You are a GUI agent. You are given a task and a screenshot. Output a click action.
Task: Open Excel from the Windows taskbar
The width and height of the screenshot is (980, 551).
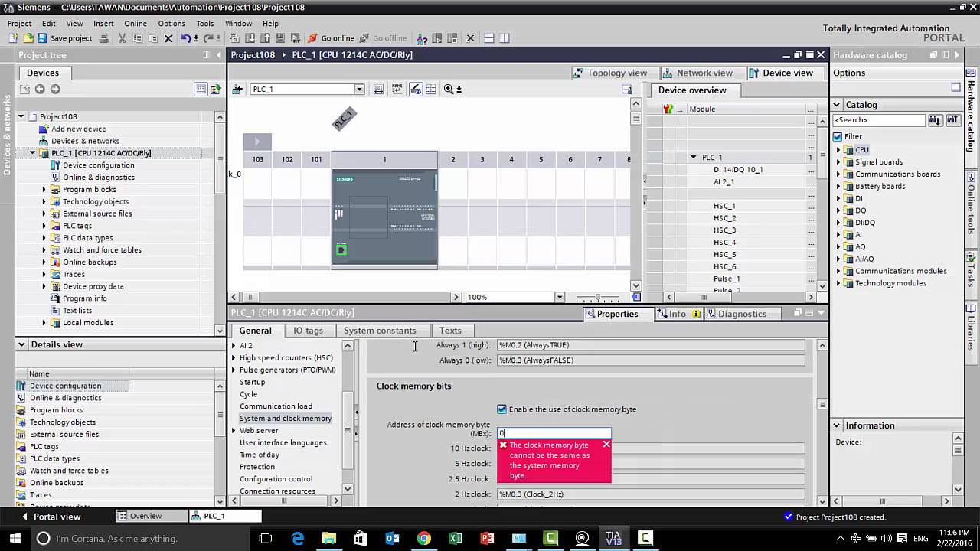pos(456,538)
